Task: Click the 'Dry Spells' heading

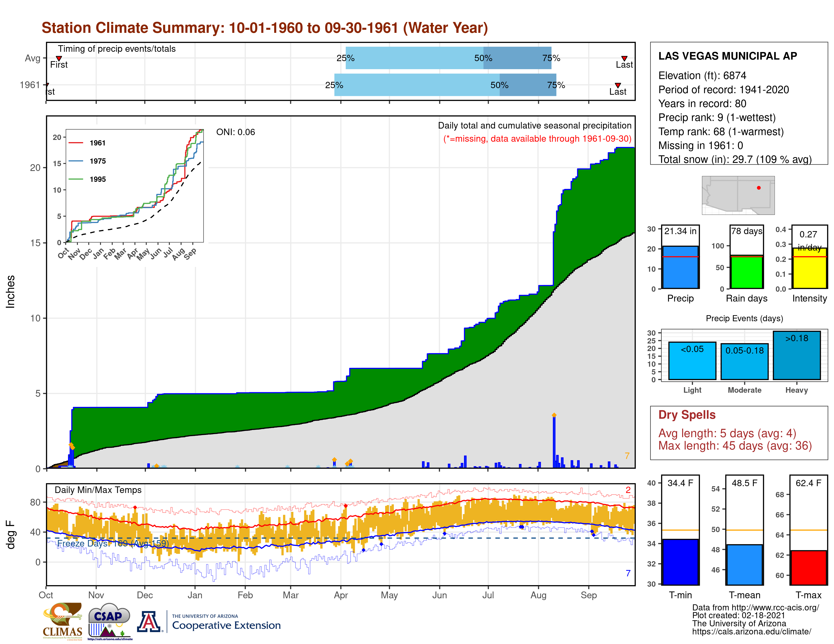Action: [687, 415]
